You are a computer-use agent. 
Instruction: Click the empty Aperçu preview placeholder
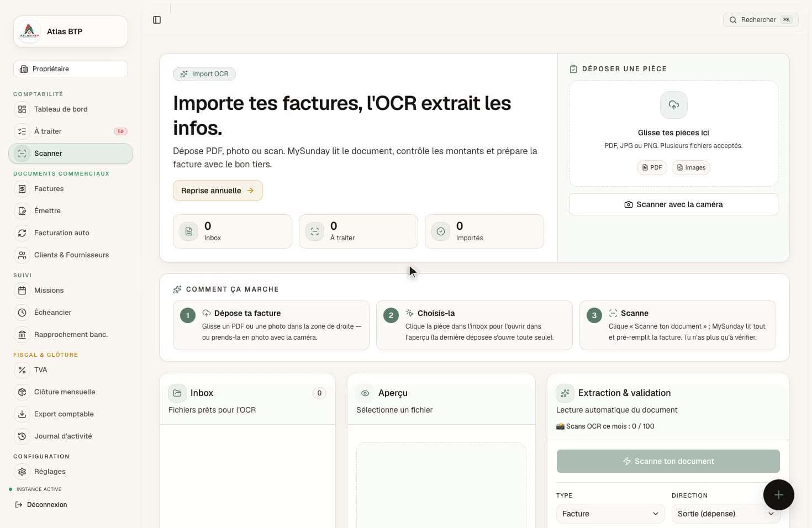pyautogui.click(x=441, y=485)
